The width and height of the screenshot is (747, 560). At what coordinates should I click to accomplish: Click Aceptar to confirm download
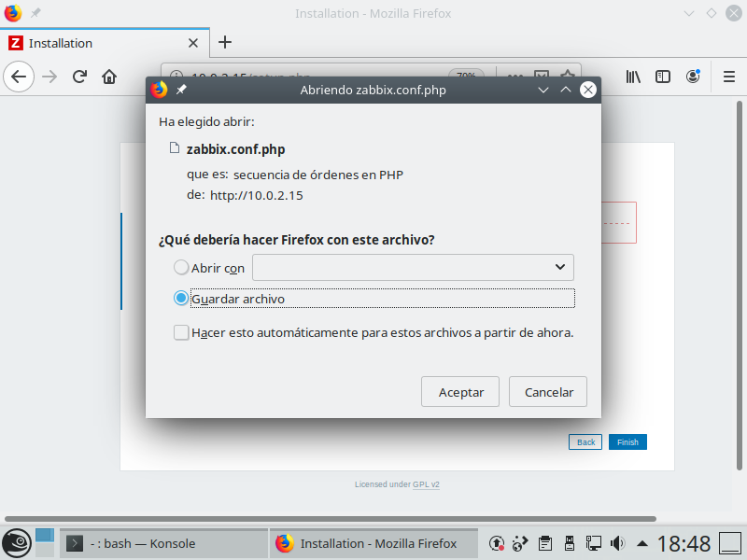click(x=460, y=392)
